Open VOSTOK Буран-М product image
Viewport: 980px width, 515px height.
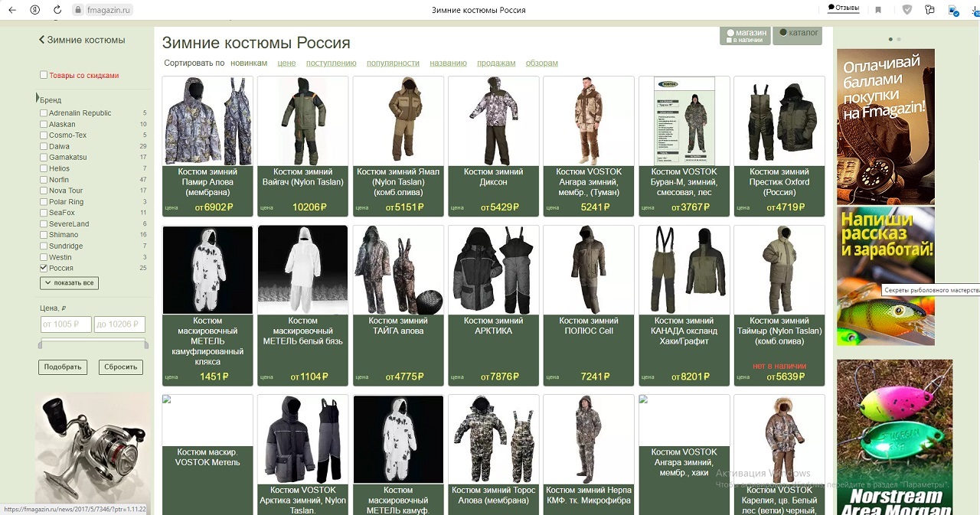(684, 121)
